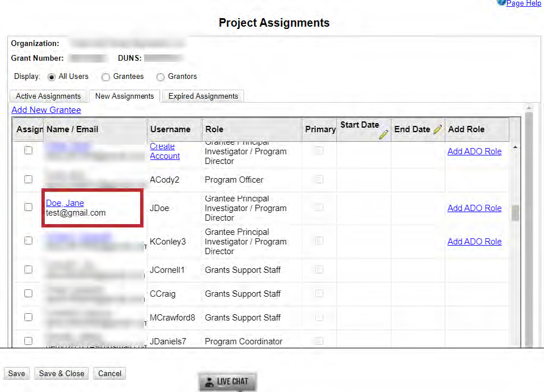Click Add ADO Role for KConley3
544x392 pixels.
pos(474,241)
